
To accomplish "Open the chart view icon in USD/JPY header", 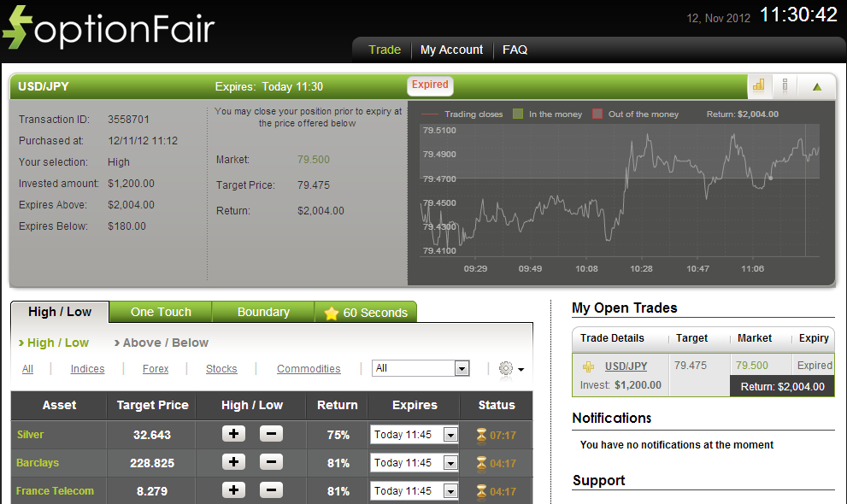I will click(x=759, y=85).
